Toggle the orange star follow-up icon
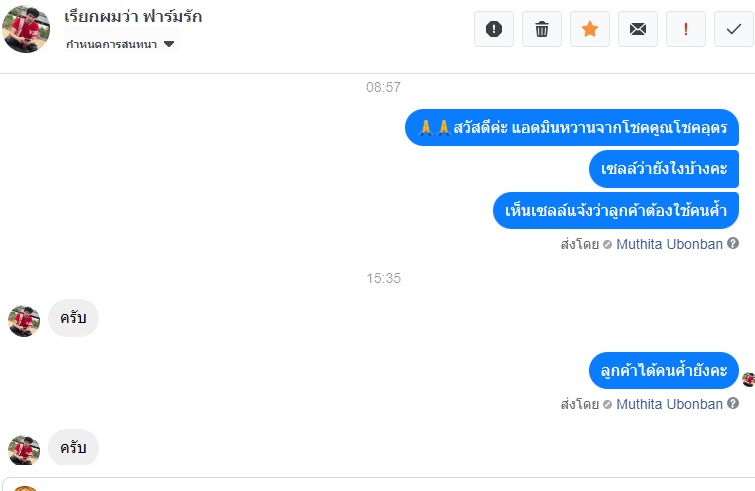The width and height of the screenshot is (755, 491). tap(590, 29)
